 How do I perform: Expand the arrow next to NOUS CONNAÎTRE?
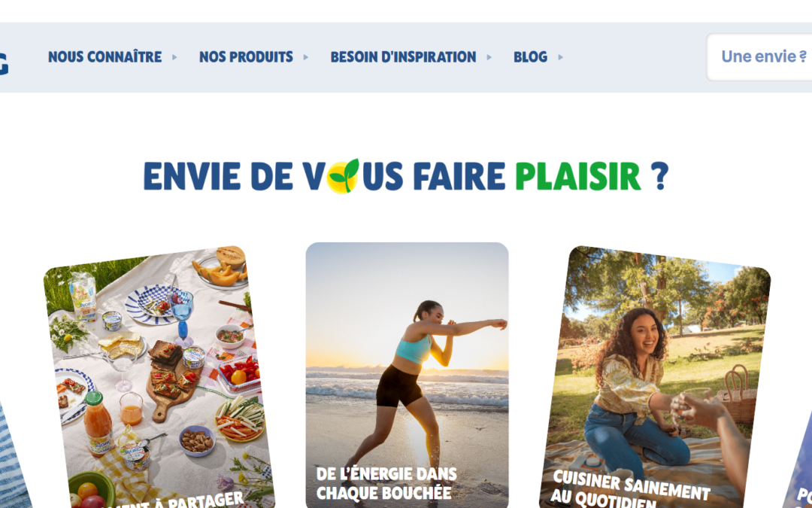pyautogui.click(x=174, y=57)
